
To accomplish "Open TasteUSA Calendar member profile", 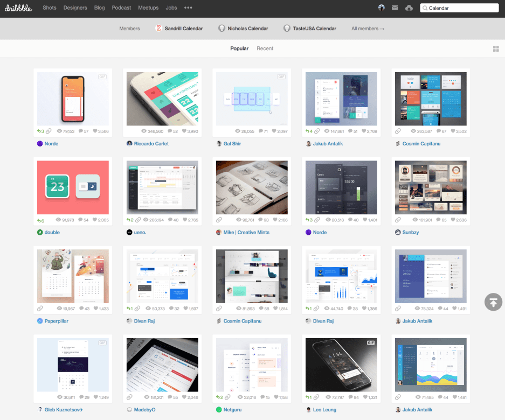I will click(310, 29).
